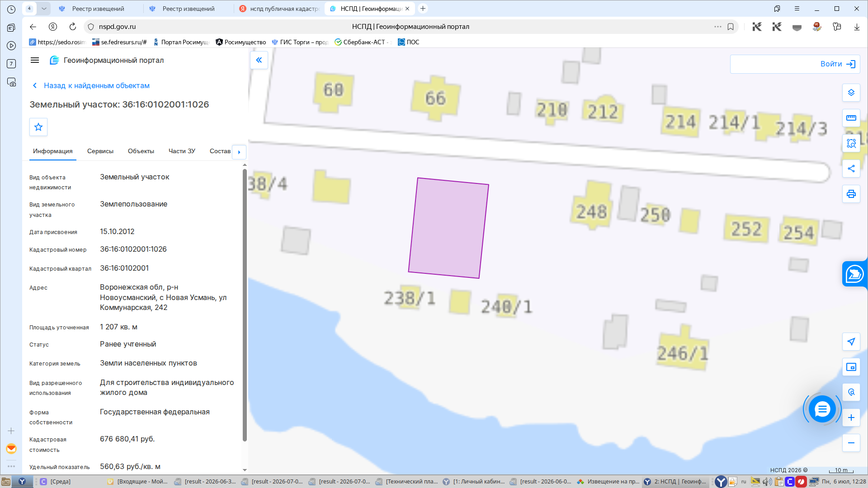Zoom in on the map with the plus
868x488 pixels.
click(851, 418)
